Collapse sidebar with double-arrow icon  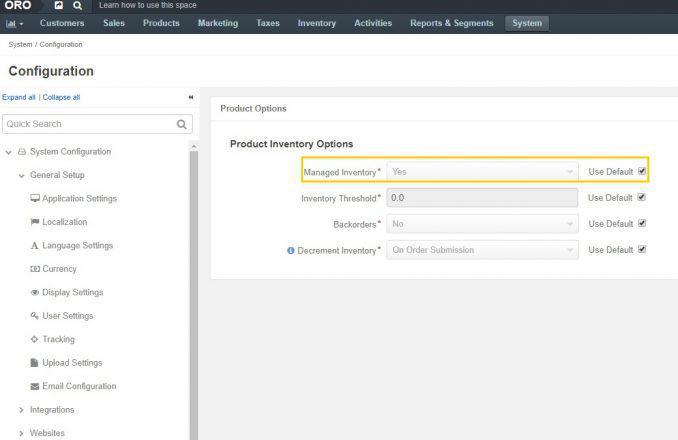pos(191,97)
